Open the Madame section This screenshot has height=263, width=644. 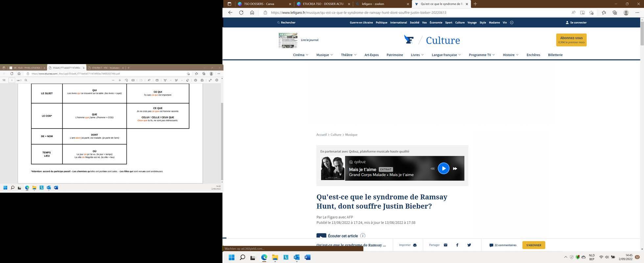tap(494, 22)
